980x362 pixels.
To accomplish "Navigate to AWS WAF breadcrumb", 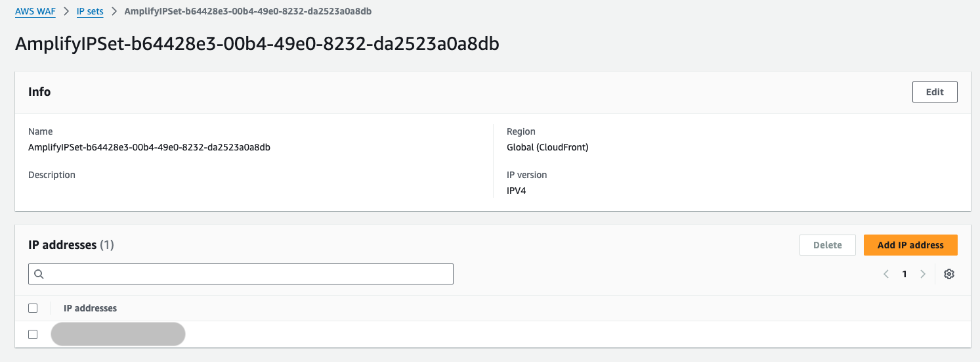I will (35, 12).
